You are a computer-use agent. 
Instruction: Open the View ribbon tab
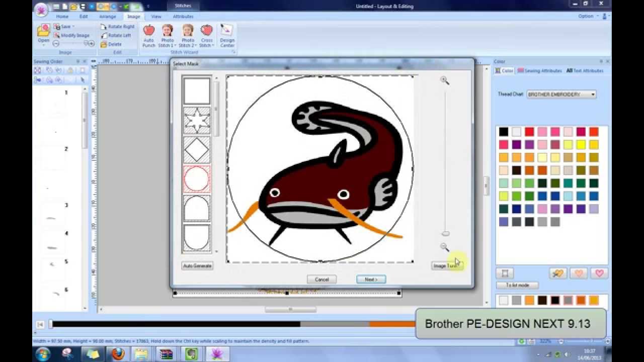pos(156,17)
